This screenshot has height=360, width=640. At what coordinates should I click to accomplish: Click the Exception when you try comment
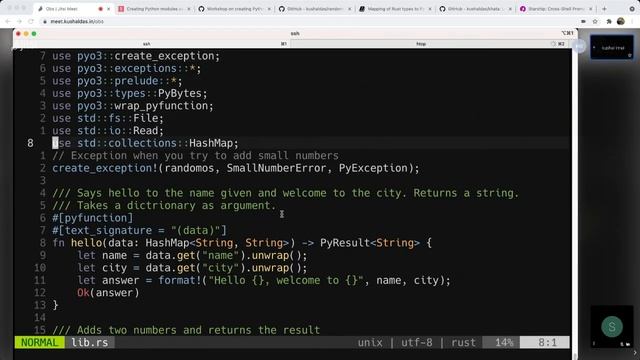point(196,156)
